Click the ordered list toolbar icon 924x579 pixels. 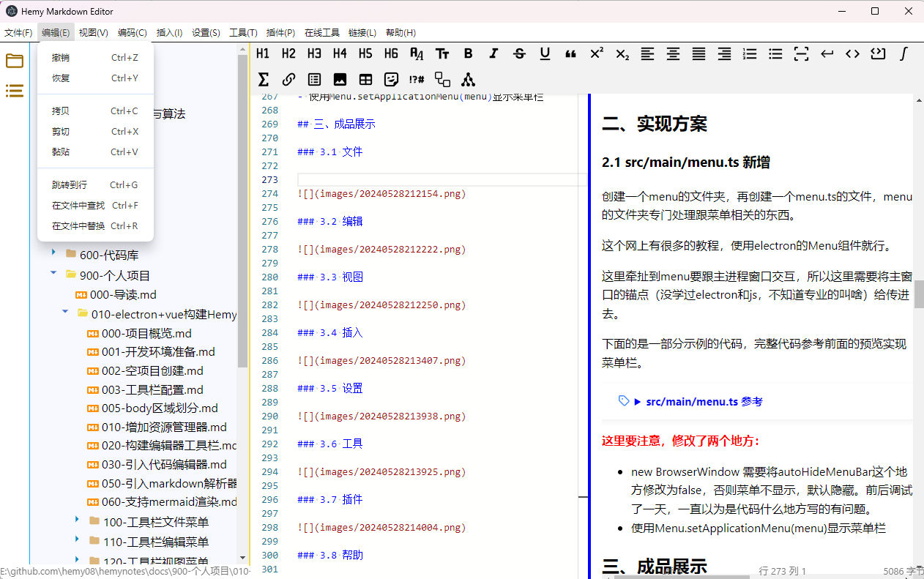750,53
